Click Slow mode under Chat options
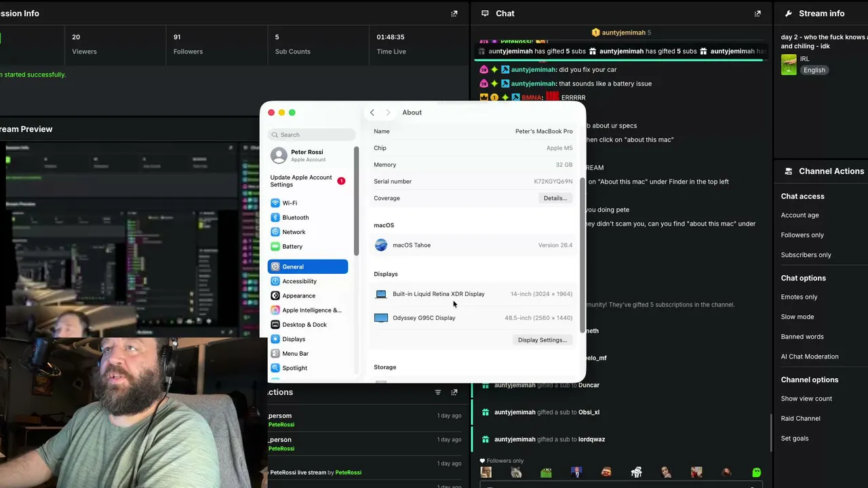Image resolution: width=868 pixels, height=488 pixels. coord(797,317)
